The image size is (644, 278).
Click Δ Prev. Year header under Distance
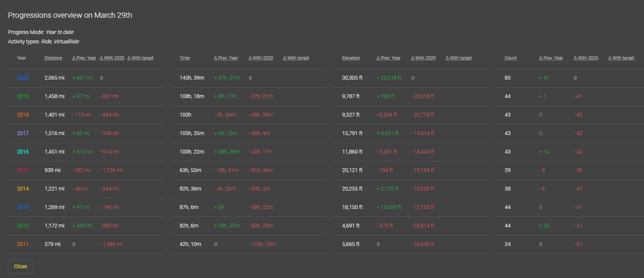(x=84, y=58)
